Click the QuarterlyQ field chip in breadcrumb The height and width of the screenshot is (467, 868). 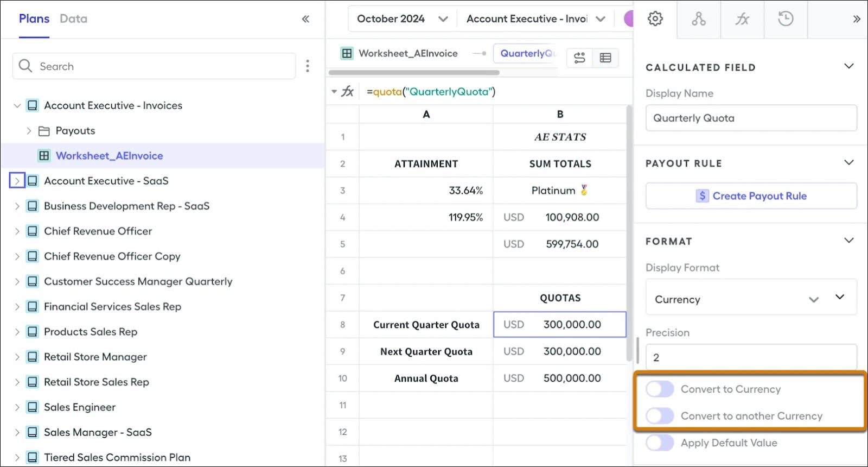[525, 53]
